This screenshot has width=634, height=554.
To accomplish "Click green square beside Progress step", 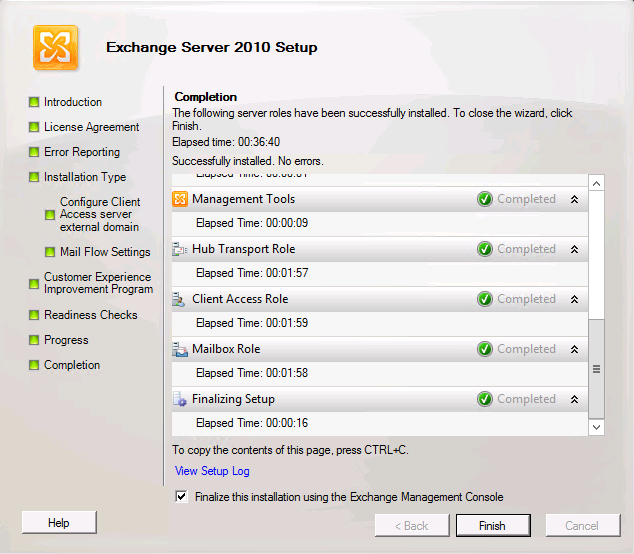I will [34, 340].
